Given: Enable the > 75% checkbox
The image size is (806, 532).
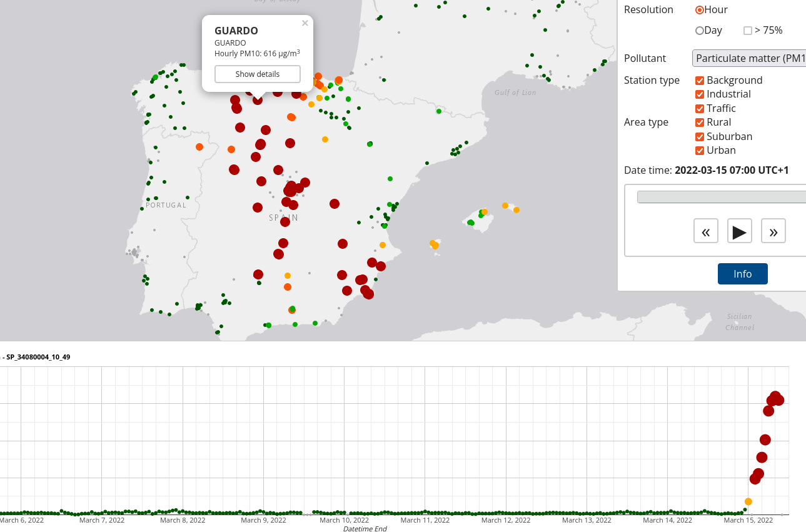Looking at the screenshot, I should (748, 31).
